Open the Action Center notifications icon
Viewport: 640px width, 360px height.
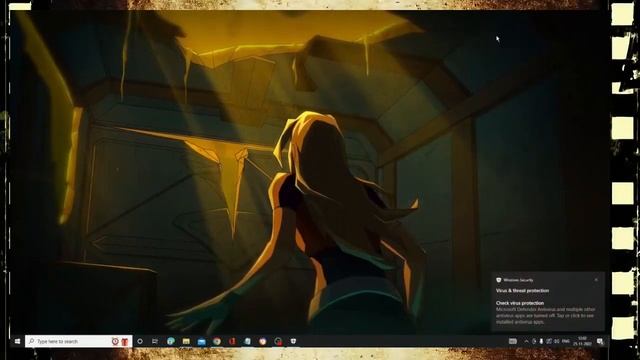[x=600, y=341]
